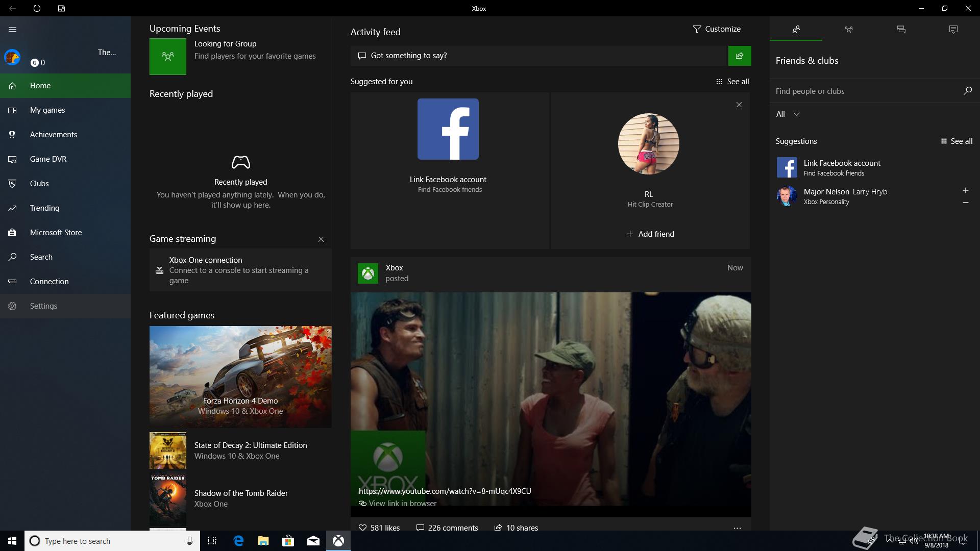Screen dimensions: 980x551
Task: Like the Xbox post (581 likes)
Action: click(379, 528)
